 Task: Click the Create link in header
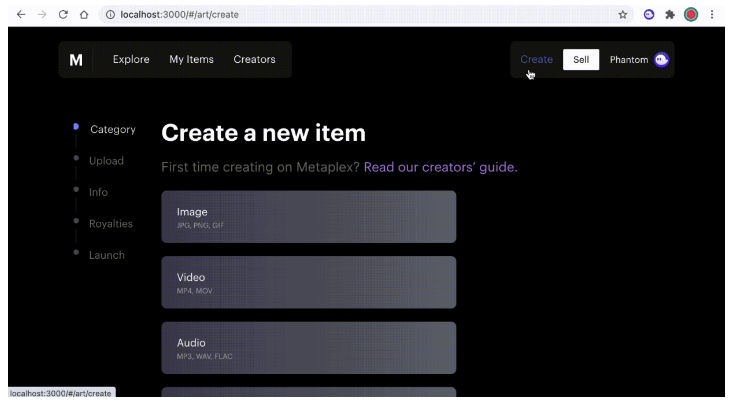point(536,59)
